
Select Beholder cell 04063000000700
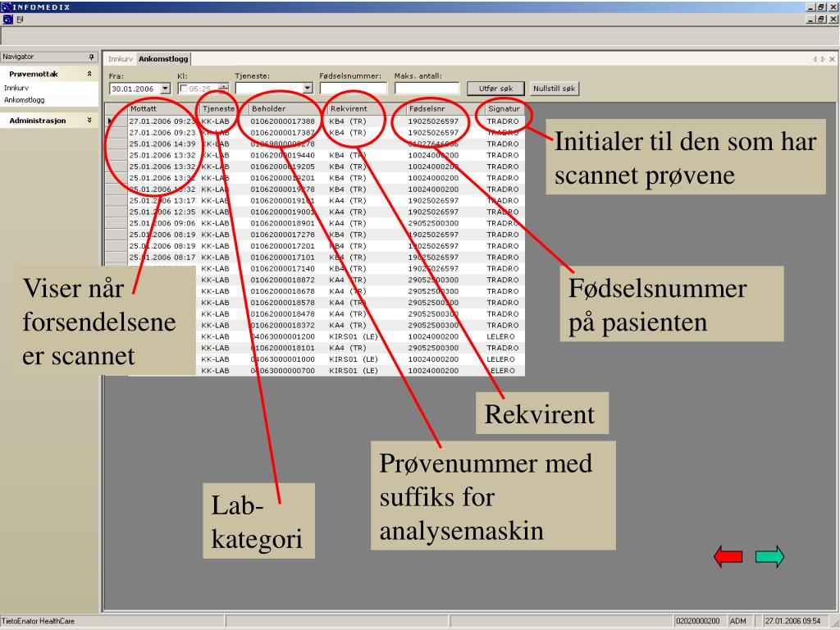point(282,371)
